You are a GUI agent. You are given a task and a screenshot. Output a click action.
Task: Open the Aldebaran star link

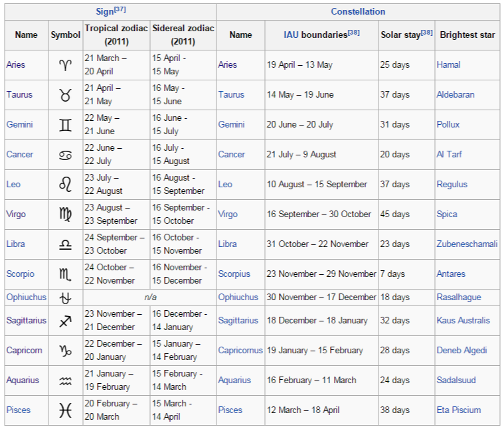[456, 94]
